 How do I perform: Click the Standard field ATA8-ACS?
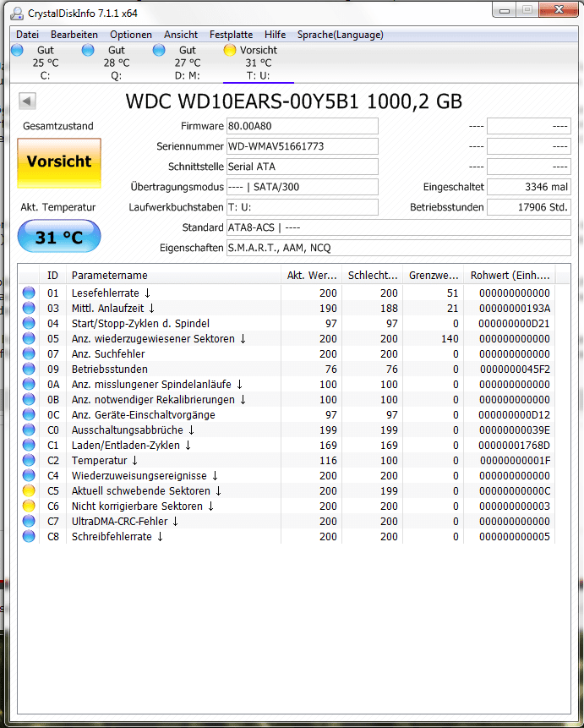coord(398,227)
